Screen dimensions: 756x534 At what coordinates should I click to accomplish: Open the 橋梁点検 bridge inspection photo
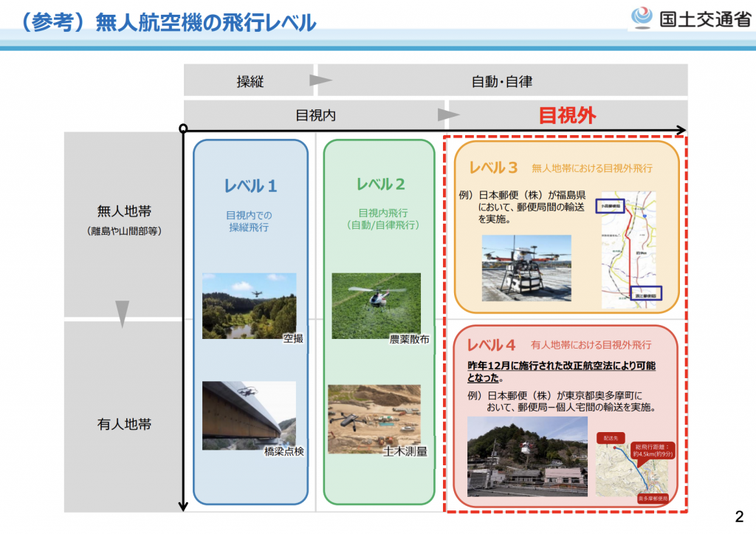(x=249, y=415)
